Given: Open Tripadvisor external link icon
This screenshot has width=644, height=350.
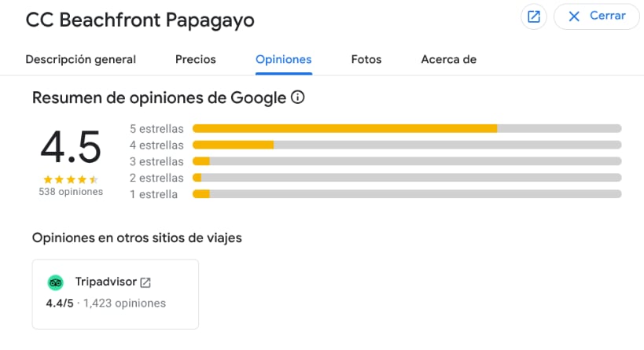Looking at the screenshot, I should pyautogui.click(x=145, y=282).
